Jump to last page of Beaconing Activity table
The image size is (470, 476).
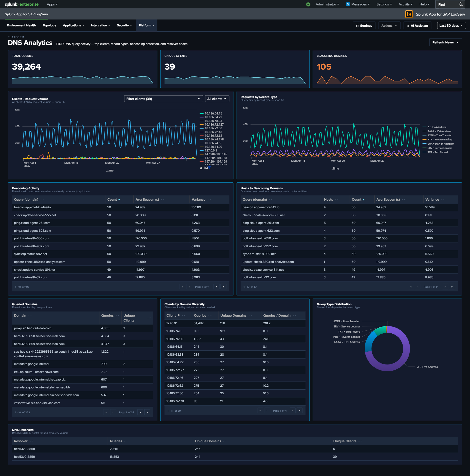223,287
